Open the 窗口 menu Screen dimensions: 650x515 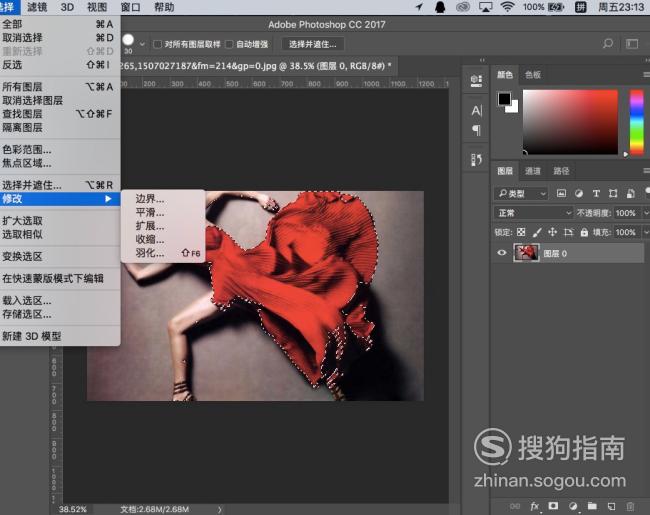(x=130, y=7)
